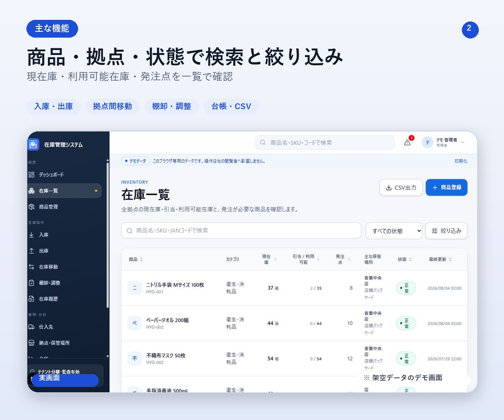The height and width of the screenshot is (420, 504).
Task: Click the 主な保管場所 column header
Action: pos(373,260)
